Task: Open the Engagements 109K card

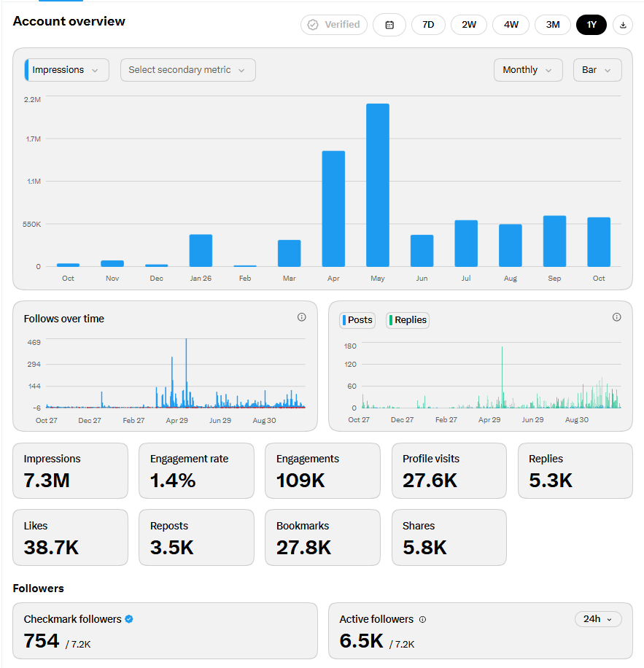Action: pos(322,471)
